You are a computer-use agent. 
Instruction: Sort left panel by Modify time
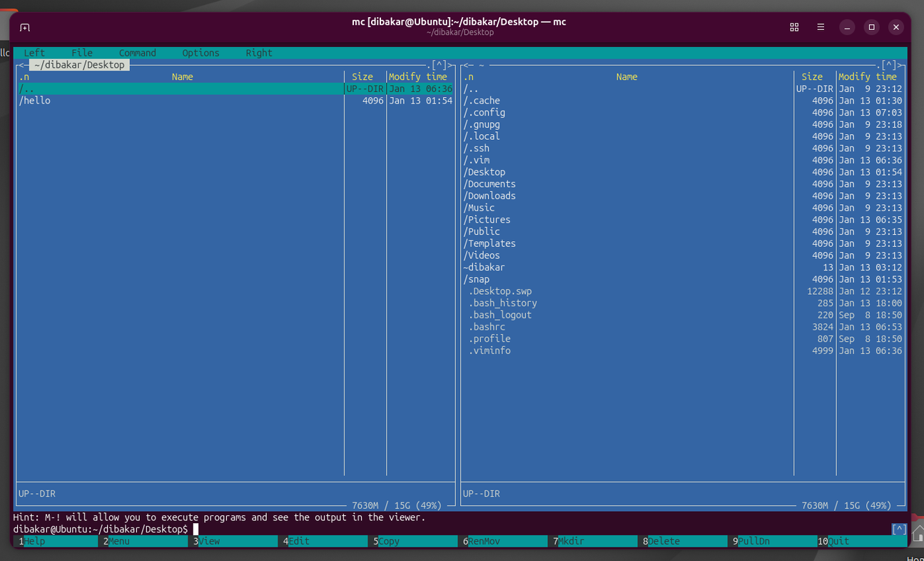click(418, 77)
